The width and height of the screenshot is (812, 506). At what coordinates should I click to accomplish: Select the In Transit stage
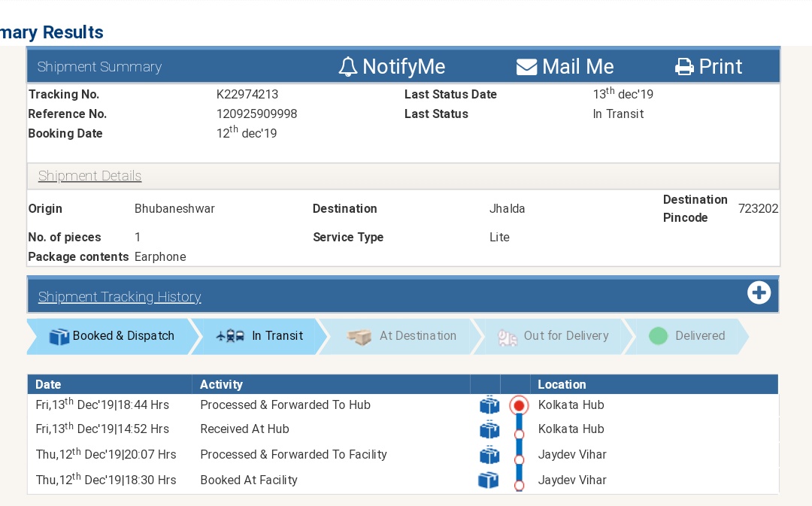260,336
